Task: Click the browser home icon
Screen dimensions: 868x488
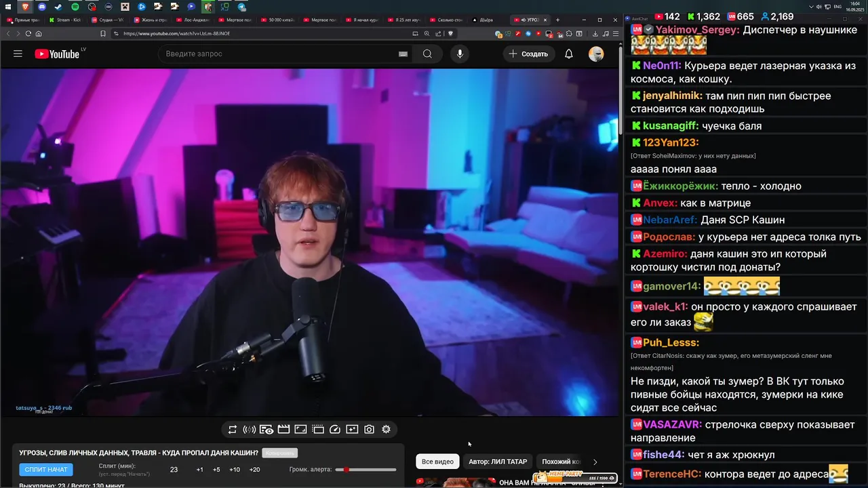Action: tap(38, 33)
